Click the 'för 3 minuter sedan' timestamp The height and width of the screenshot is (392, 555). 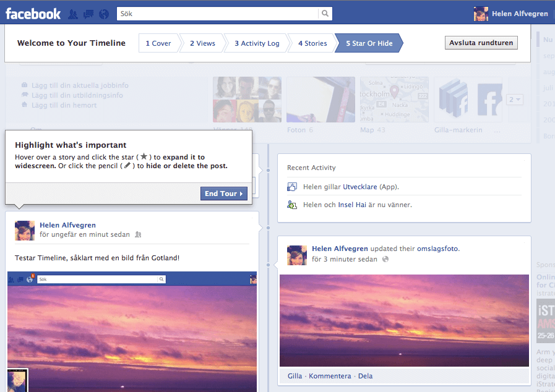click(345, 259)
